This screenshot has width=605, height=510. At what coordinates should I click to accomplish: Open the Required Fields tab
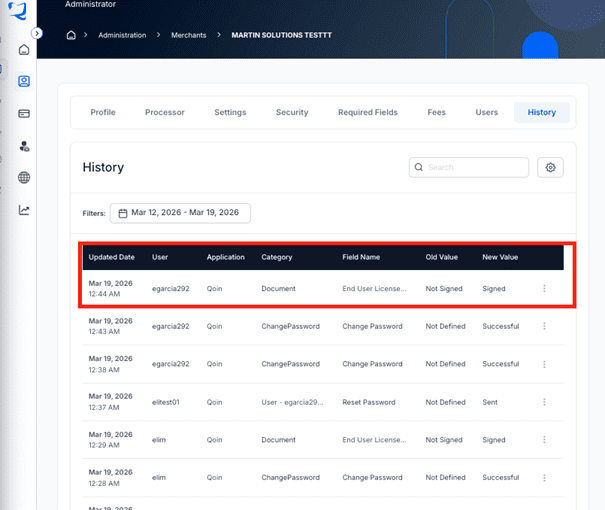click(x=368, y=112)
